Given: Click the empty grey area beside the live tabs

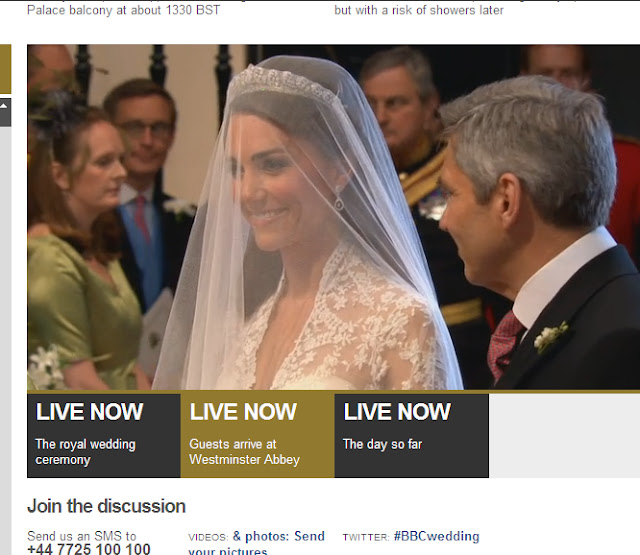Looking at the screenshot, I should pos(564,435).
